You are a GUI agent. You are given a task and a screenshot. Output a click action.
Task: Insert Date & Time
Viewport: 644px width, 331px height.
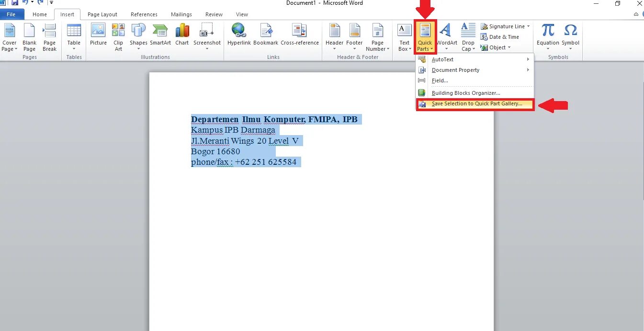click(x=500, y=37)
